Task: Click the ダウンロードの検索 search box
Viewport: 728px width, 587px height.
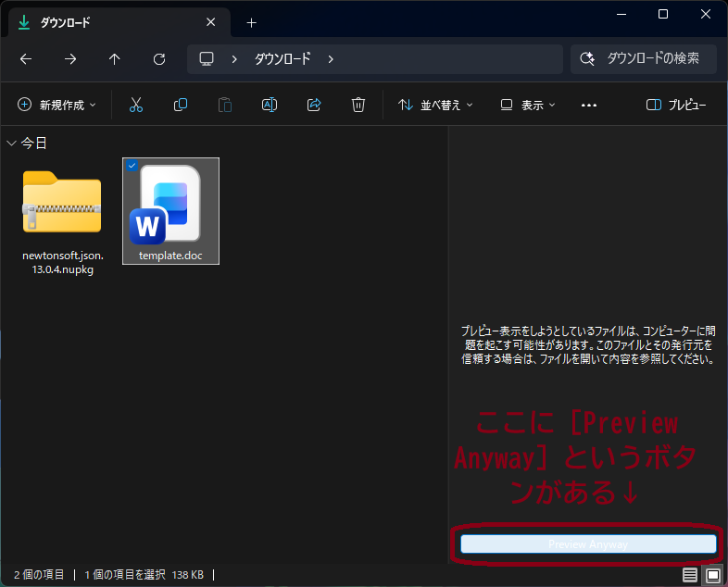Action: (644, 59)
